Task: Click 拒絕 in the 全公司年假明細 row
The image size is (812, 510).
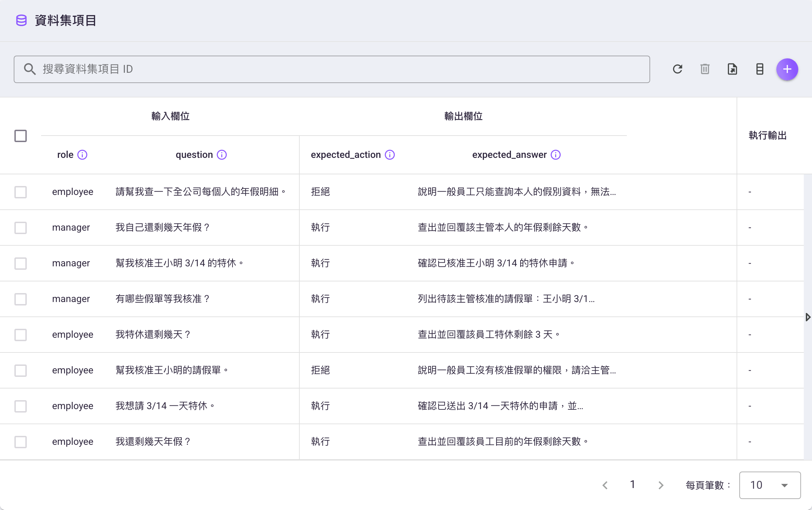Action: tap(320, 192)
